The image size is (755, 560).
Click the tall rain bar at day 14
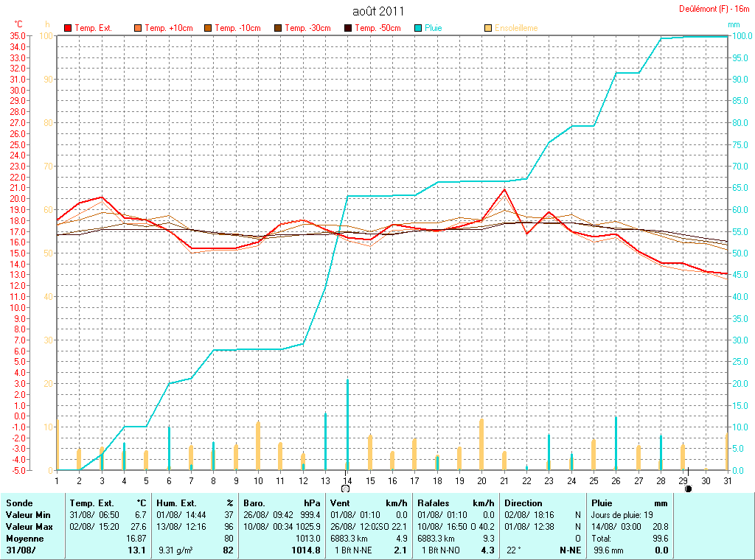point(347,424)
